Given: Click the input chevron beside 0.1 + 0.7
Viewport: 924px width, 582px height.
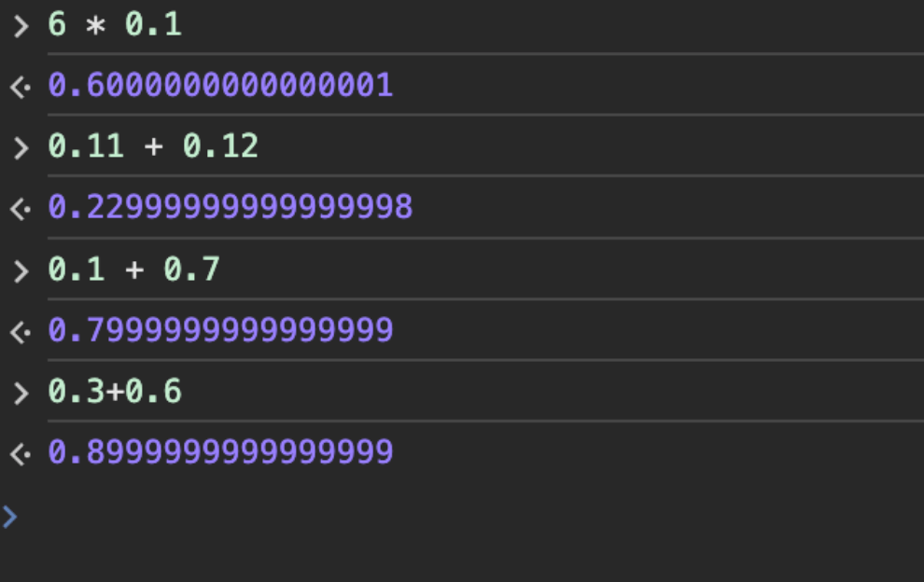Looking at the screenshot, I should tap(21, 270).
